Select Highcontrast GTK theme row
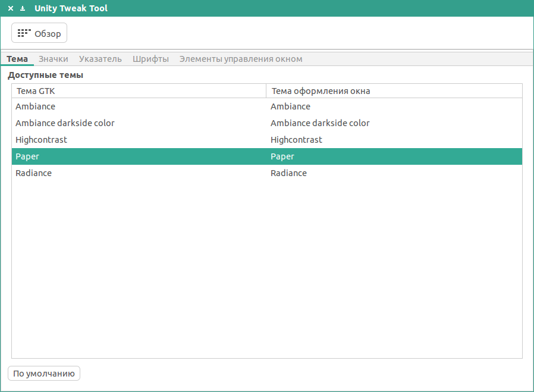The width and height of the screenshot is (534, 392). click(x=41, y=140)
